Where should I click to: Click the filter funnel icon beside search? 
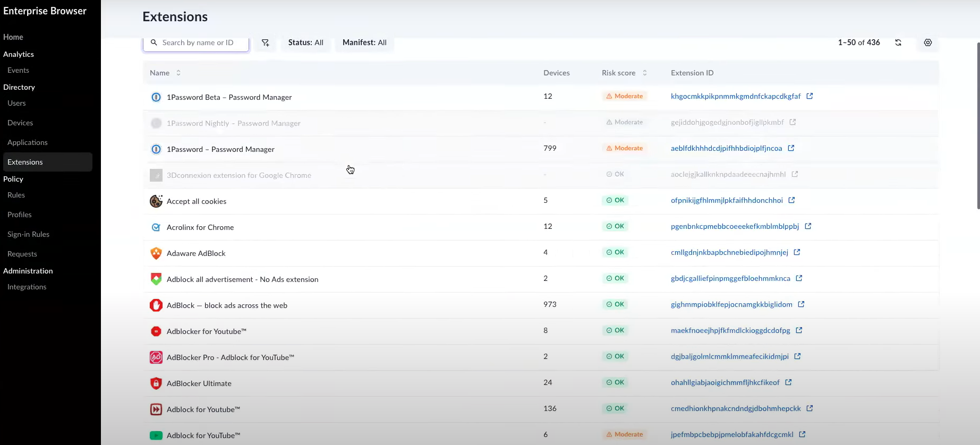click(x=265, y=42)
